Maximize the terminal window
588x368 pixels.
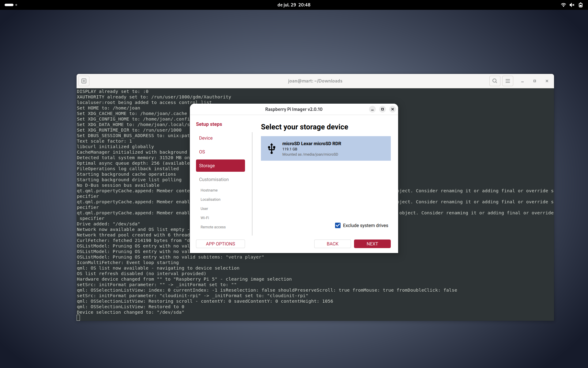[535, 81]
